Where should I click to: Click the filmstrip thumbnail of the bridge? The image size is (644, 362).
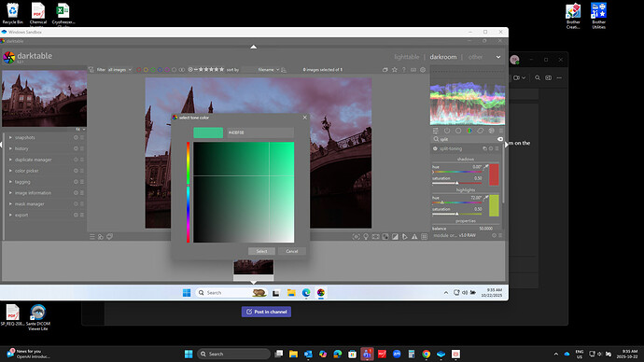click(x=254, y=267)
